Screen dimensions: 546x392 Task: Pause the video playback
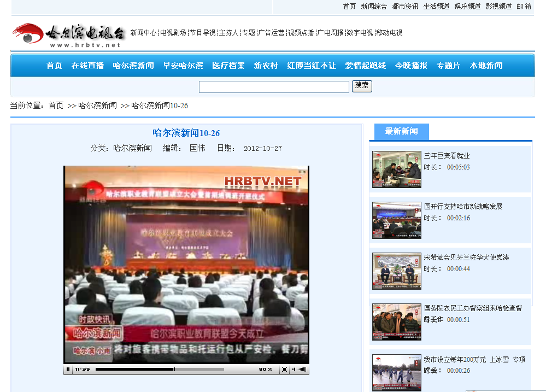point(68,370)
